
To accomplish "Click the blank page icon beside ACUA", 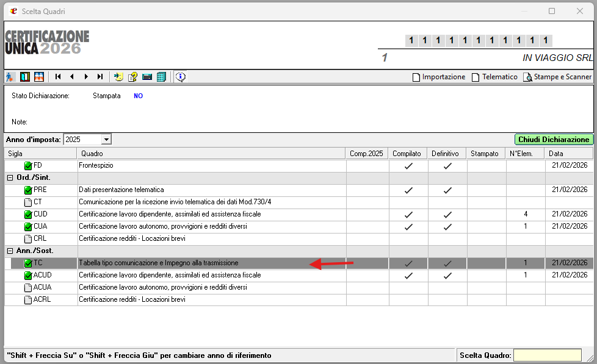I will tap(28, 288).
